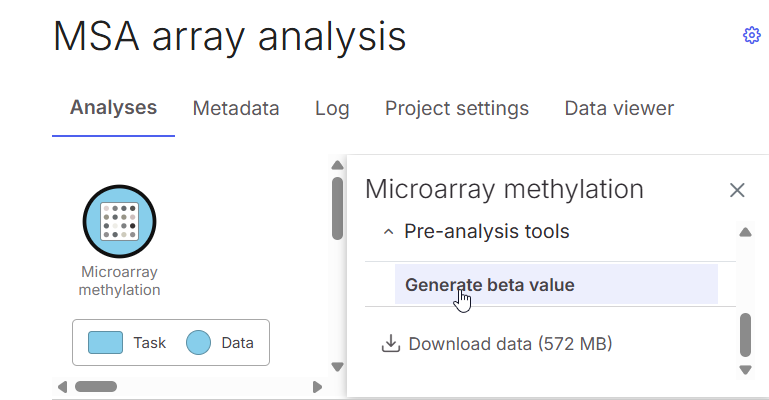Screen dimensions: 769x400
Task: Collapse the Pre-analysis tools section
Action: click(x=389, y=232)
